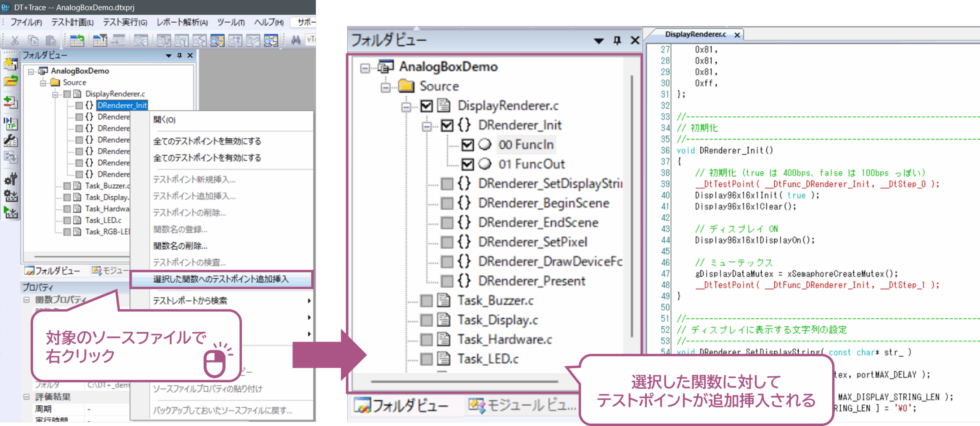Check the DRenderer_BeginScene function checkbox

[x=447, y=203]
